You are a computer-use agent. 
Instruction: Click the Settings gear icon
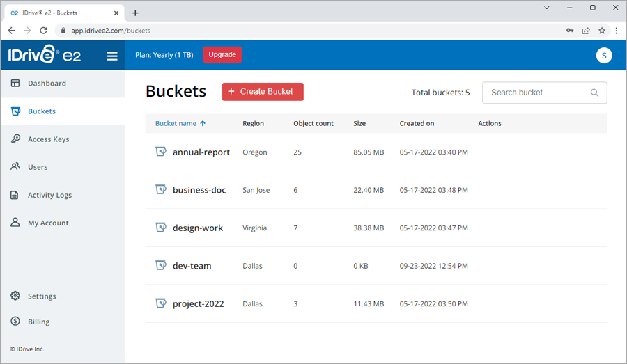15,296
